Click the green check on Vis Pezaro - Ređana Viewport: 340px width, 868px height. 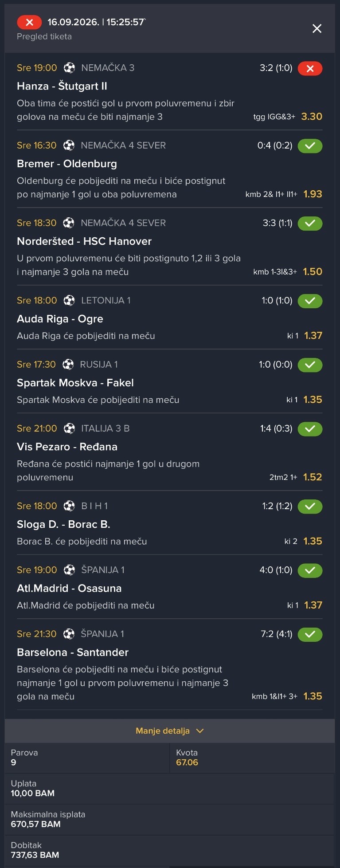click(310, 429)
